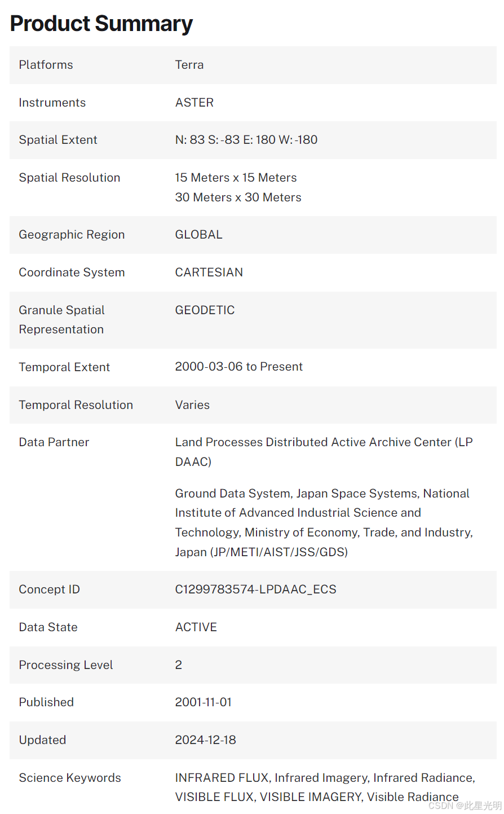Click the Ground Data System Japan partner paragraph

pos(324,522)
